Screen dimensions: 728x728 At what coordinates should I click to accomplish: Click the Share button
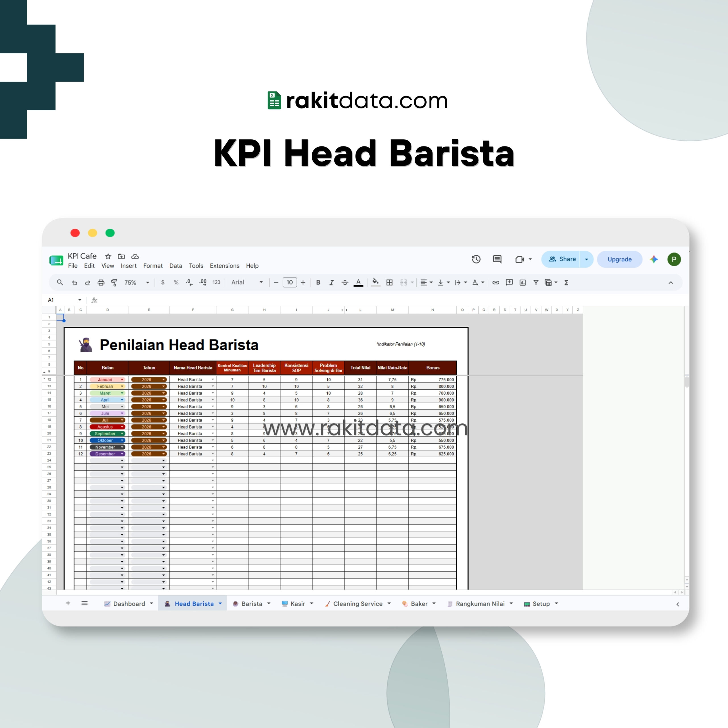(561, 259)
